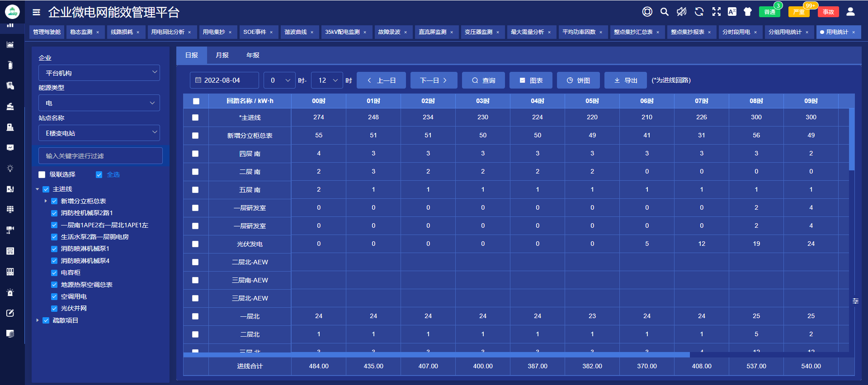The width and height of the screenshot is (868, 385).
Task: Enter fullscreen with the expand icon
Action: point(716,12)
